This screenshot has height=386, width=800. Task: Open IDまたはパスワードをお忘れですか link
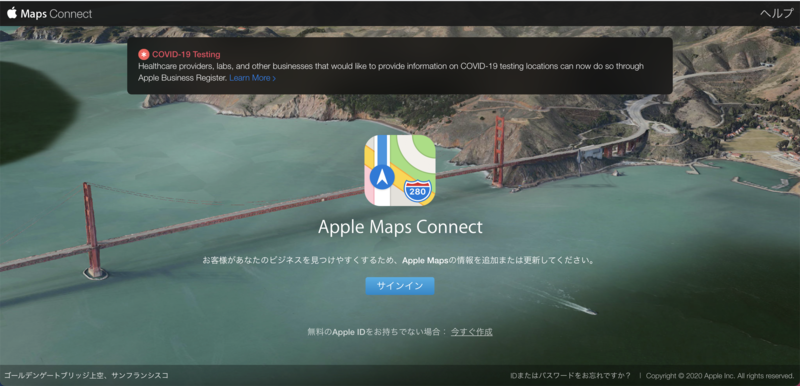pyautogui.click(x=570, y=376)
